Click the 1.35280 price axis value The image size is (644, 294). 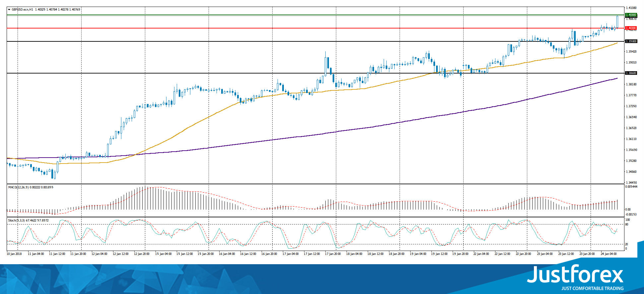[x=631, y=161]
